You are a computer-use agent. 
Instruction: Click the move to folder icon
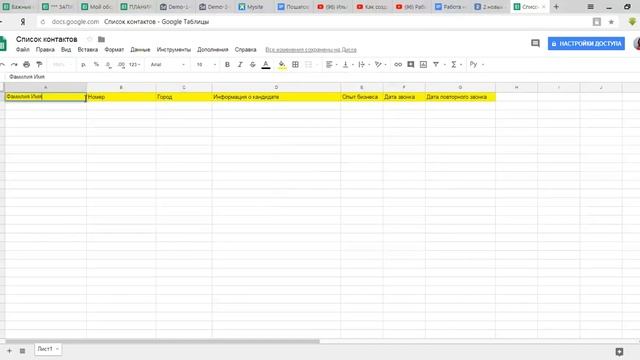[x=101, y=39]
